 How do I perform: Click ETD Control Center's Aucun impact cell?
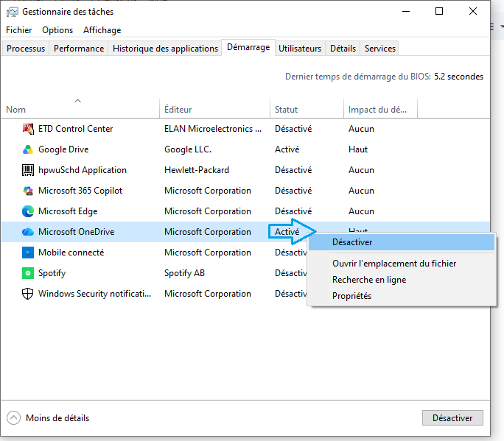(x=361, y=129)
